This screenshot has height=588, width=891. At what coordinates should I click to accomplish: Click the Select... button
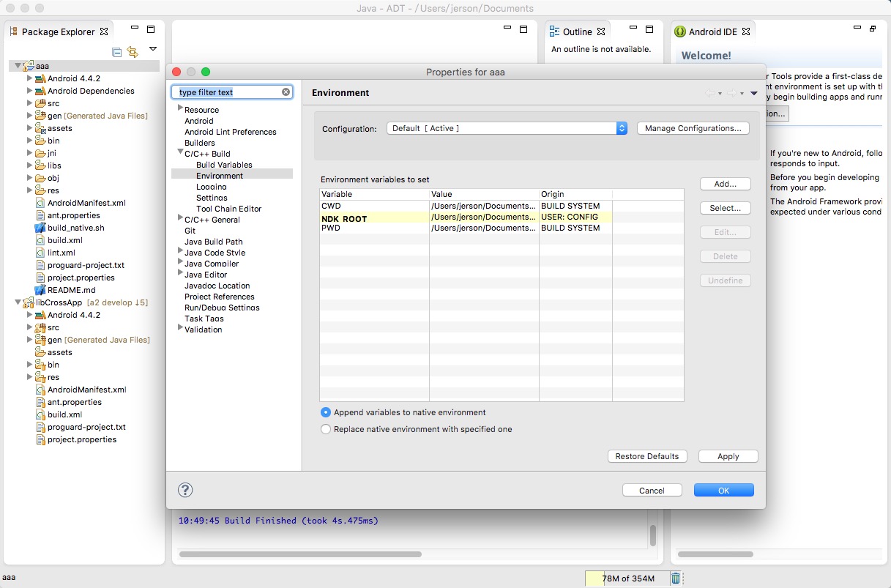[x=726, y=208]
